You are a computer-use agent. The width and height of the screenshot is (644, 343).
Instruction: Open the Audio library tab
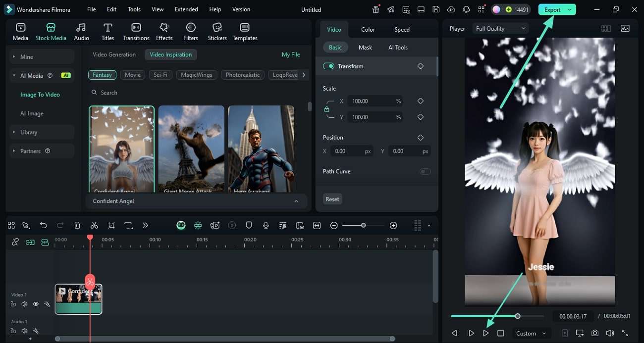click(x=81, y=32)
